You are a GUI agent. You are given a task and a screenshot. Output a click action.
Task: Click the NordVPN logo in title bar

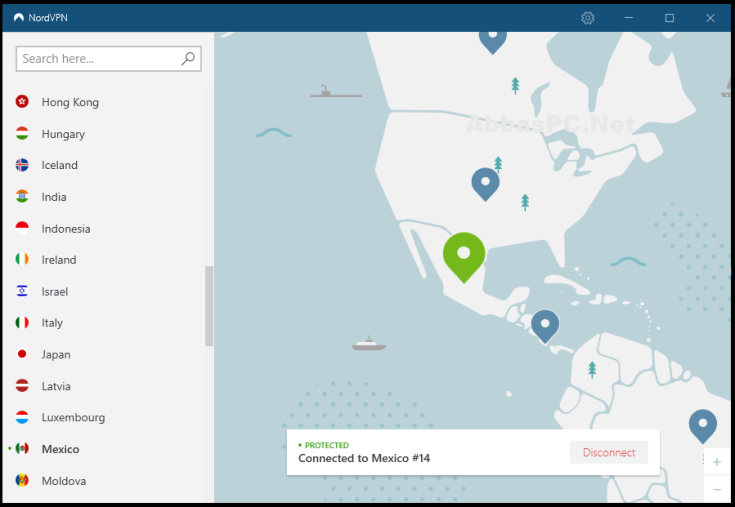[x=19, y=18]
